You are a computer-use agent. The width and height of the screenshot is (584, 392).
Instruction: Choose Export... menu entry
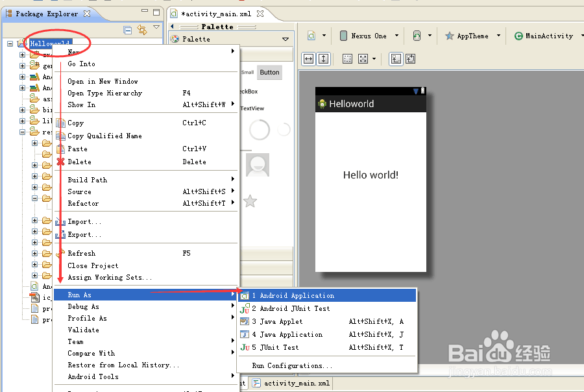(x=145, y=235)
